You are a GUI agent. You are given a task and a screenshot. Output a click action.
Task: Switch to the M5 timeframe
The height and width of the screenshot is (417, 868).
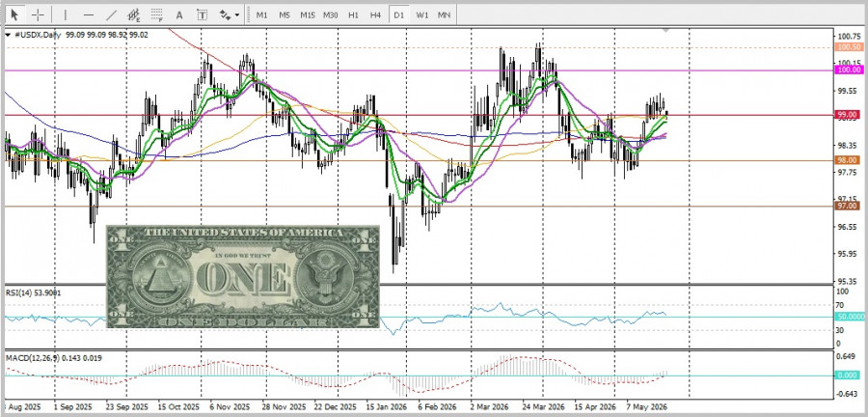click(x=285, y=14)
